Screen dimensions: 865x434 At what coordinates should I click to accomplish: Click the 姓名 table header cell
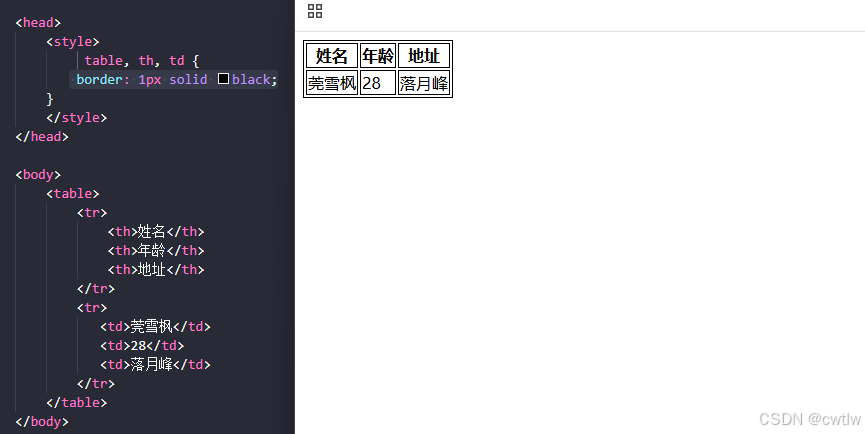click(x=332, y=56)
